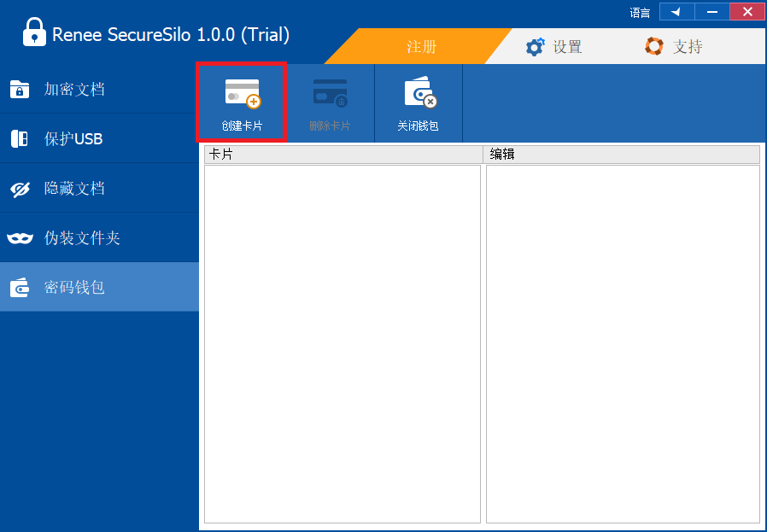Close the Renee SecureSilo window
This screenshot has height=532, width=767.
[747, 12]
